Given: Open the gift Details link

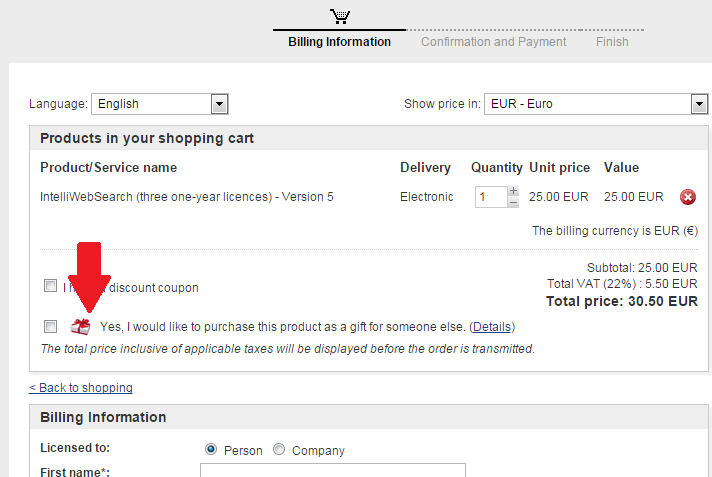Looking at the screenshot, I should (492, 327).
